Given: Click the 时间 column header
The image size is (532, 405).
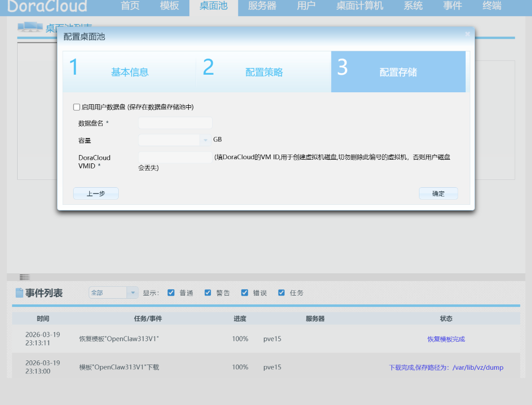Looking at the screenshot, I should [x=43, y=318].
